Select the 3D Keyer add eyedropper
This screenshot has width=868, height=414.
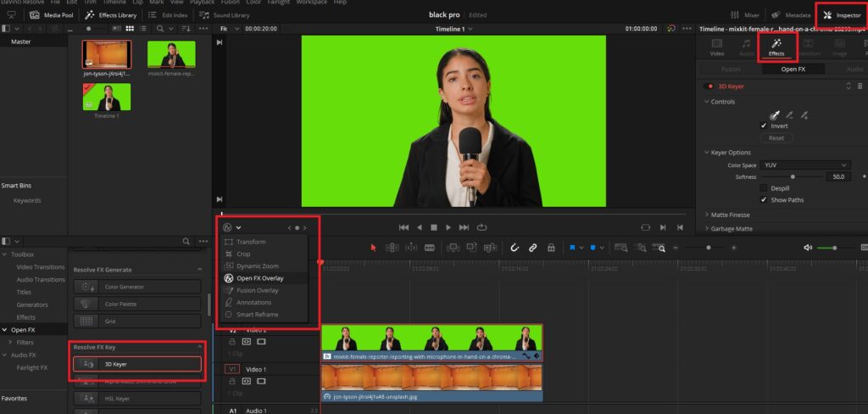coord(804,115)
